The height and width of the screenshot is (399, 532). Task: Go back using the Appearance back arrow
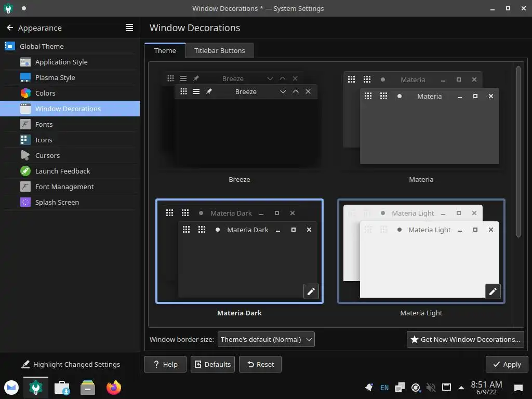pos(10,28)
